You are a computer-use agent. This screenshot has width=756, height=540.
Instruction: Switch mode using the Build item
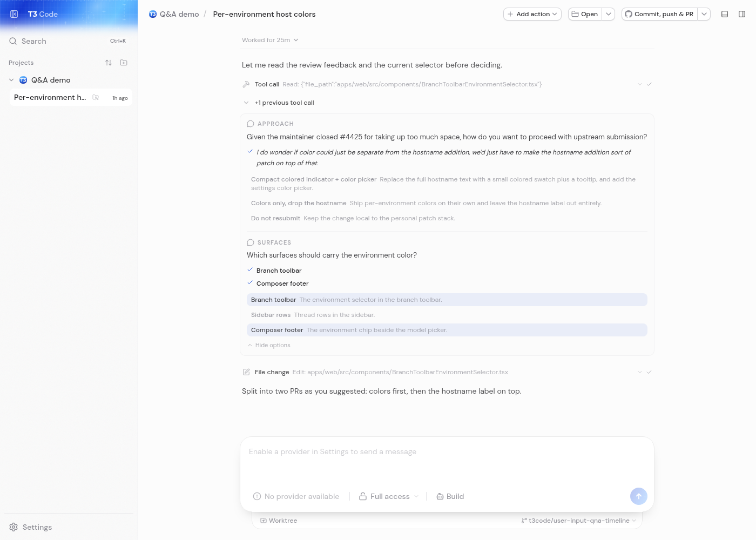[450, 496]
